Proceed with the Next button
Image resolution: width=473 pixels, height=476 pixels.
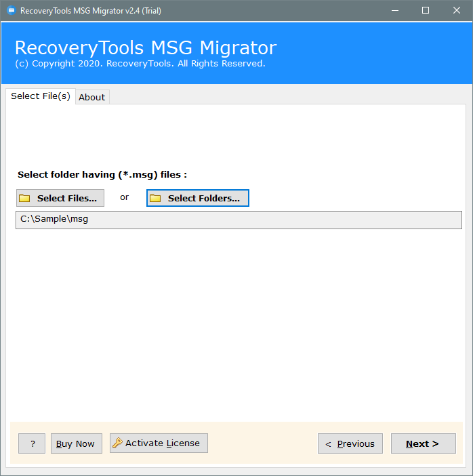tap(424, 443)
